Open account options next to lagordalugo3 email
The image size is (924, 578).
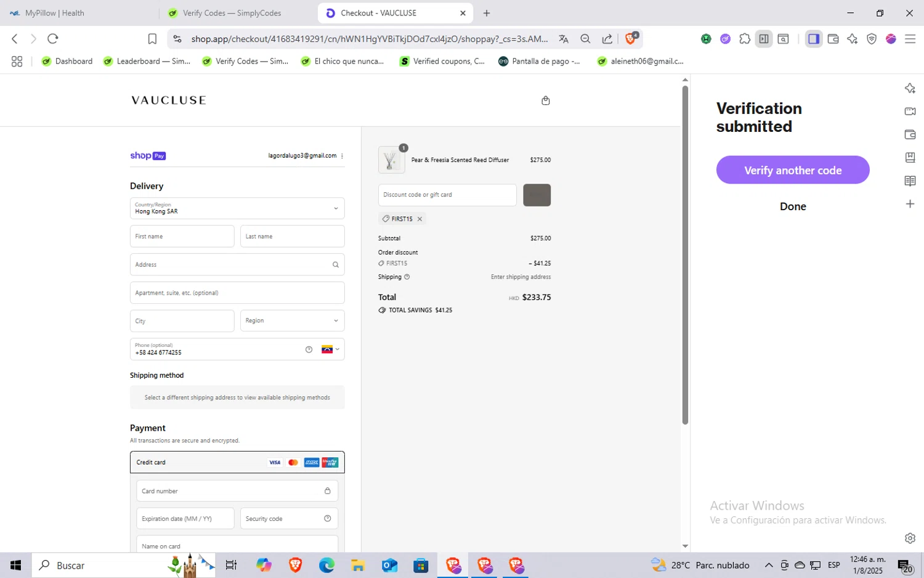[342, 156]
